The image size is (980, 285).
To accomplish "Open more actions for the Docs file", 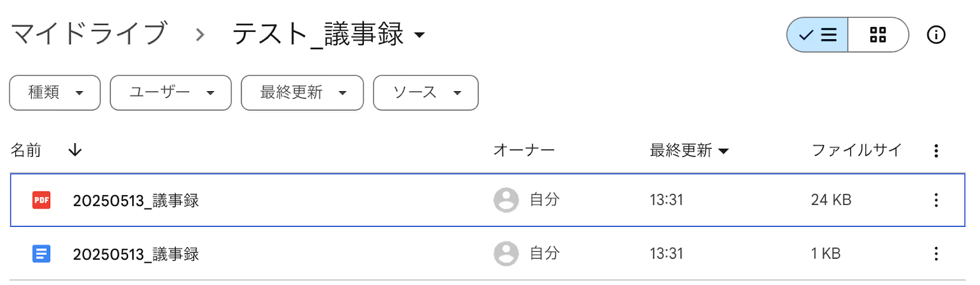I will pos(936,254).
